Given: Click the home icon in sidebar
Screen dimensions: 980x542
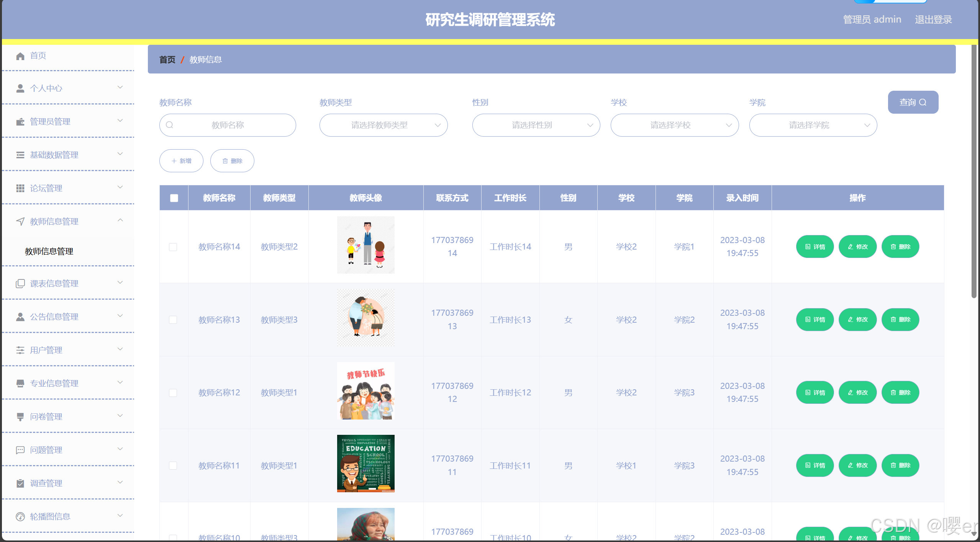Looking at the screenshot, I should 20,56.
